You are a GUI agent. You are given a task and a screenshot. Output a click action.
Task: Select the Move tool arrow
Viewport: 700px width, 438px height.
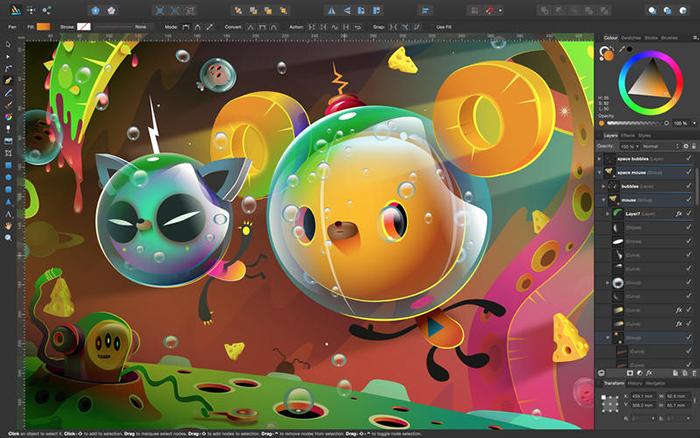8,45
